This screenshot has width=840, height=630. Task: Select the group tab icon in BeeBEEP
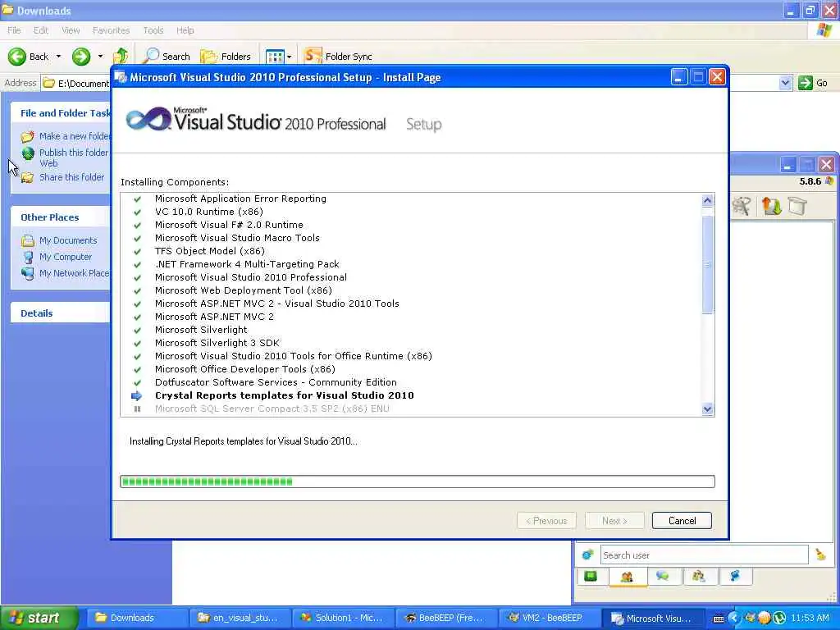pos(699,576)
